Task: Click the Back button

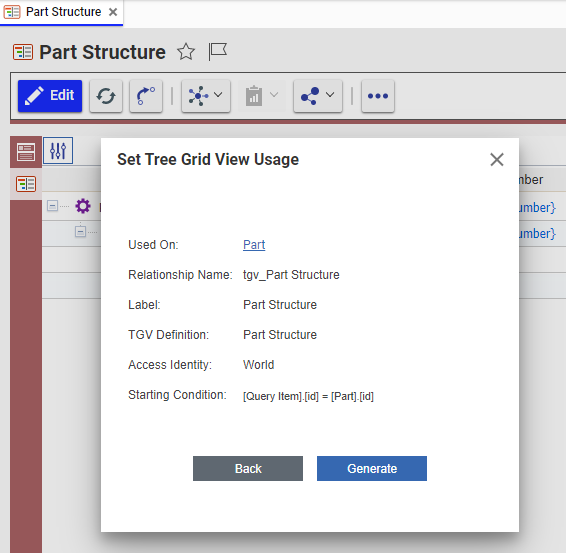Action: 248,469
